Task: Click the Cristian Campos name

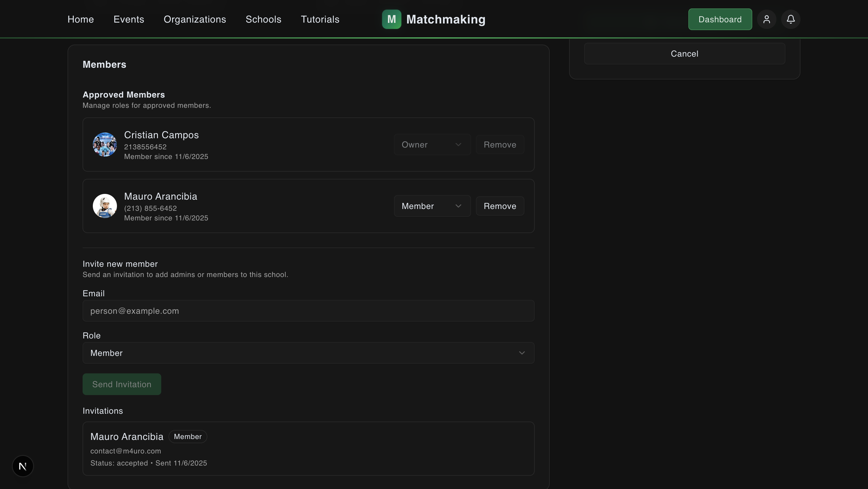Action: click(162, 135)
